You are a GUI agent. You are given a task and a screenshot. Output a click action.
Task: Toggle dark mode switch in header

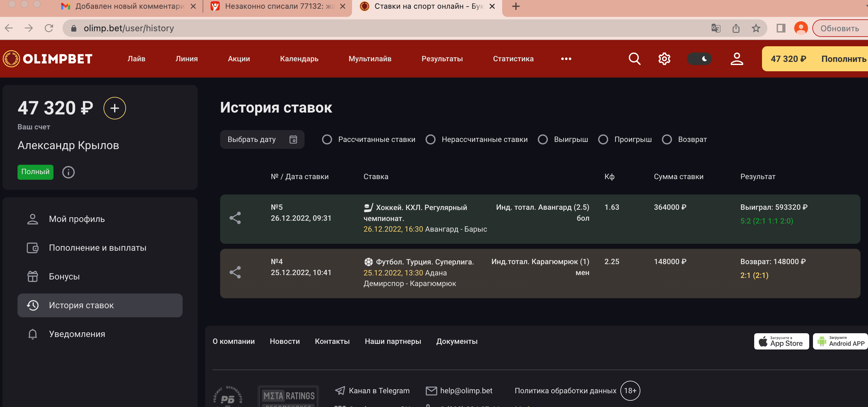tap(699, 59)
